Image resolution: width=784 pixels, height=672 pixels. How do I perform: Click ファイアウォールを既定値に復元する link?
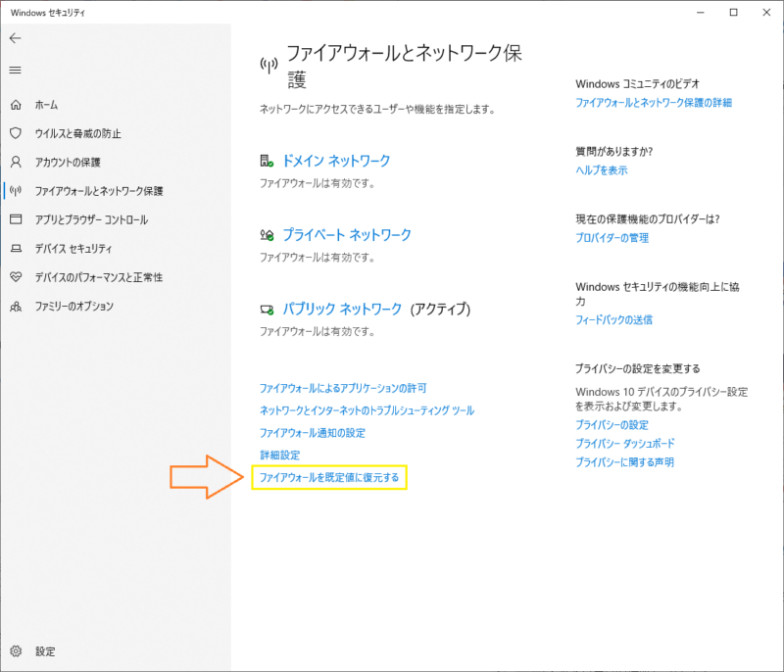click(x=329, y=477)
